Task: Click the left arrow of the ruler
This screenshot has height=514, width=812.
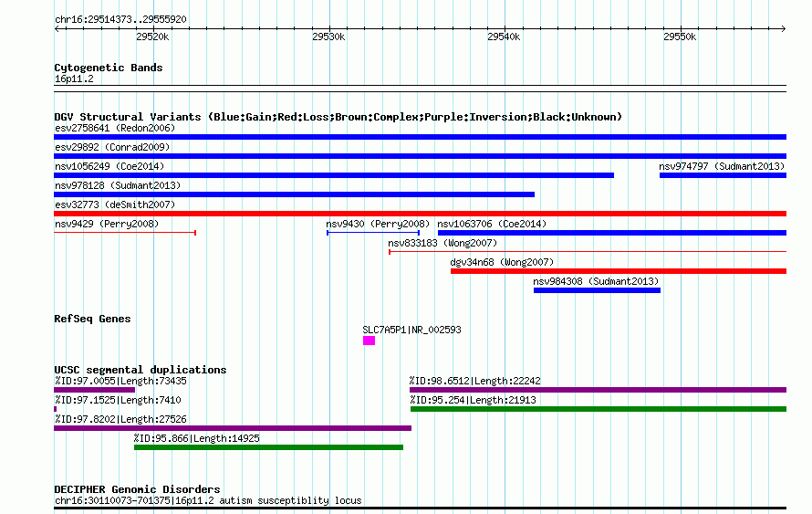Action: pos(57,28)
